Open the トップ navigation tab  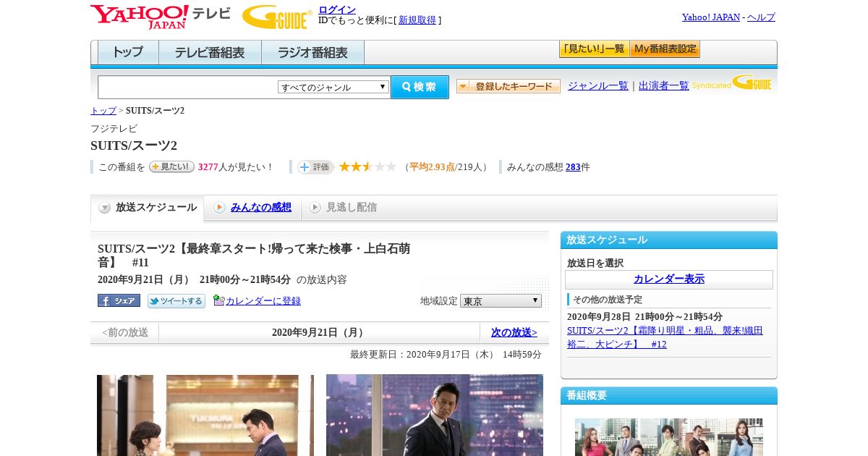tap(128, 52)
